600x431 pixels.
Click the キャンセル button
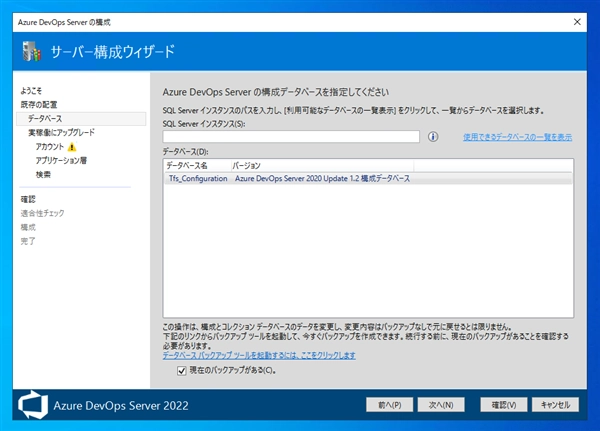click(555, 405)
